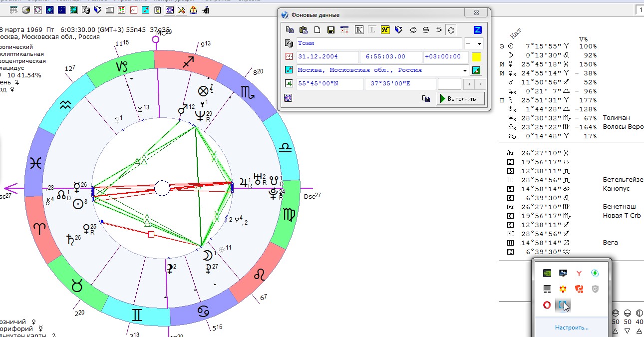Click the yellow color swatch
The image size is (644, 337).
(x=476, y=57)
